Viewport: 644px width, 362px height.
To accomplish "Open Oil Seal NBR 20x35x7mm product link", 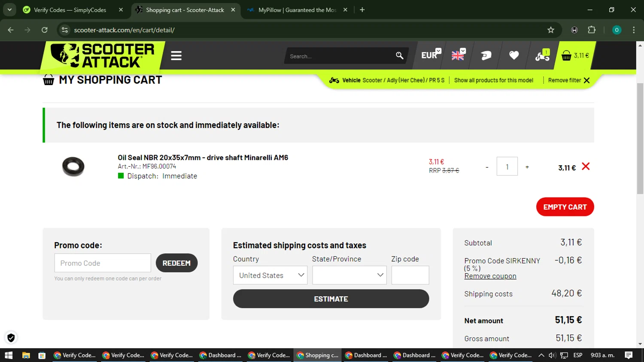I will [x=203, y=158].
